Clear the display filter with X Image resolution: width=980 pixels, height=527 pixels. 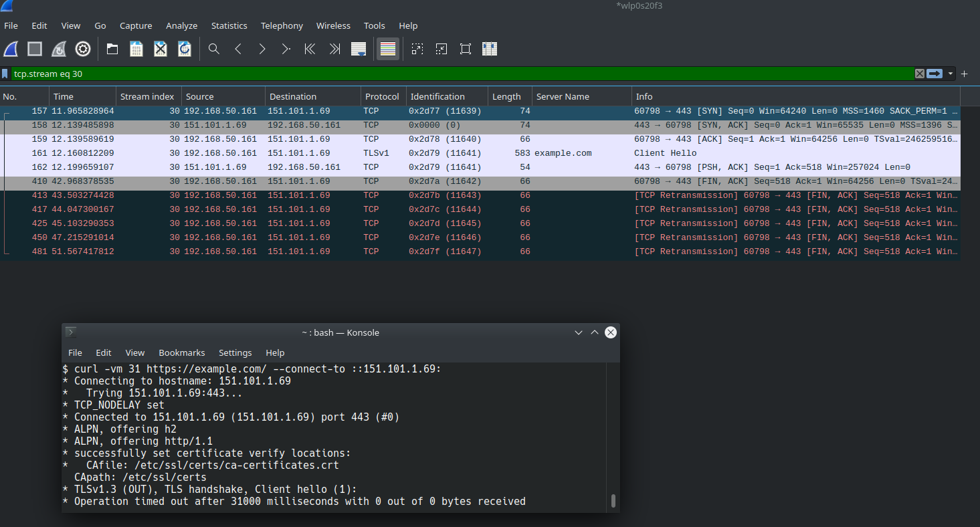920,74
